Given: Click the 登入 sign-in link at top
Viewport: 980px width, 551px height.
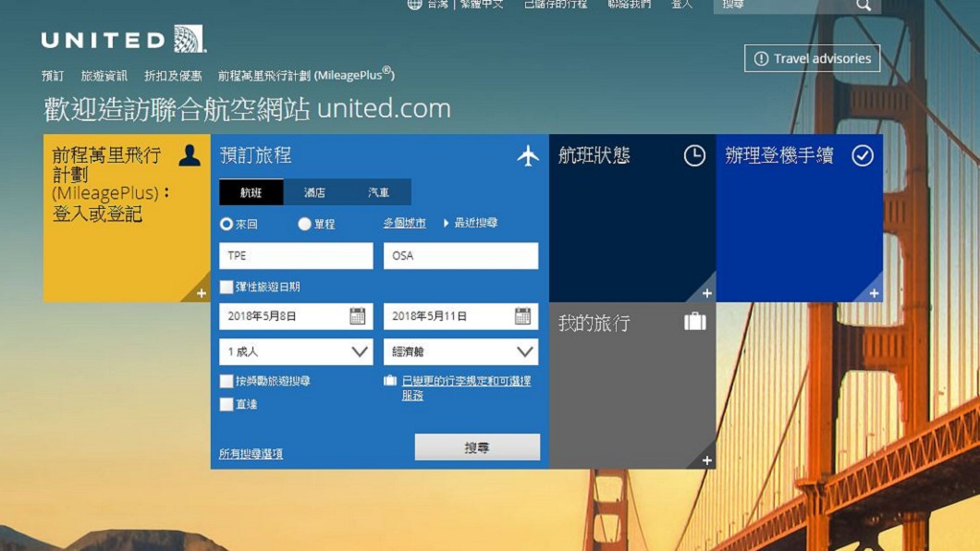Looking at the screenshot, I should [682, 5].
